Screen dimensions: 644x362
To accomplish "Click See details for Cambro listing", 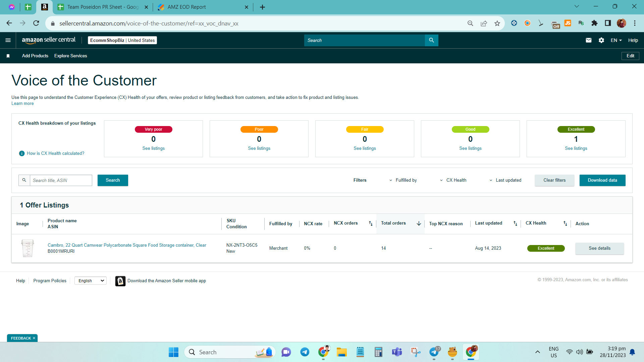I will (x=599, y=248).
